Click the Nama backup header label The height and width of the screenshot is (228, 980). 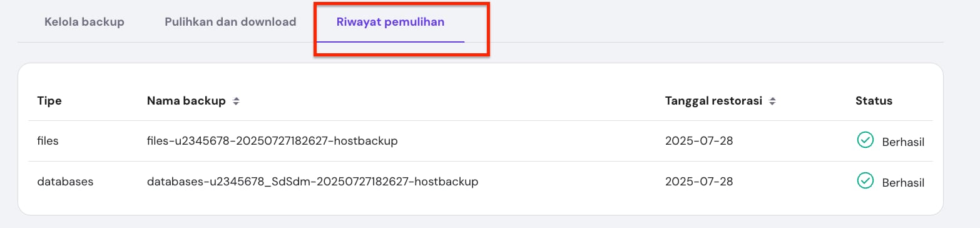coord(186,101)
